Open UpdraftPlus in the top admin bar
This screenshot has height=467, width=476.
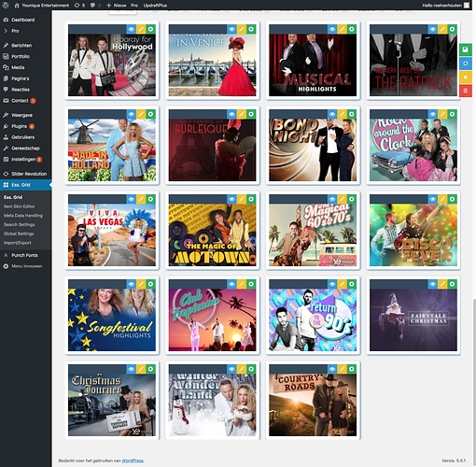(155, 6)
